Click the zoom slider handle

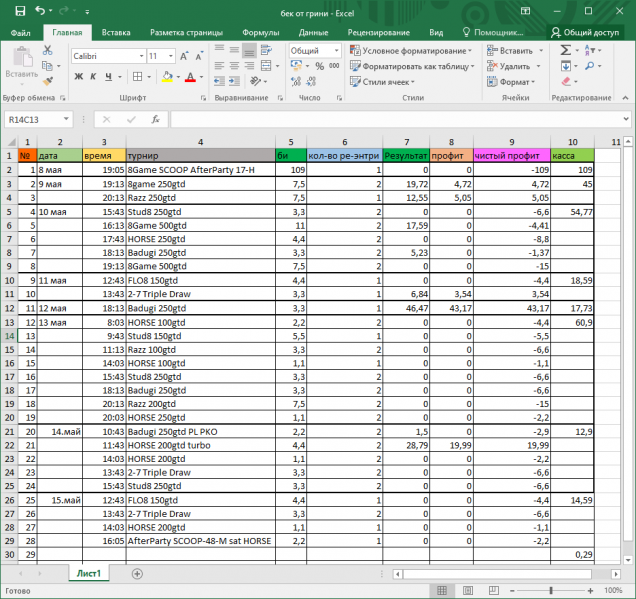pos(551,590)
